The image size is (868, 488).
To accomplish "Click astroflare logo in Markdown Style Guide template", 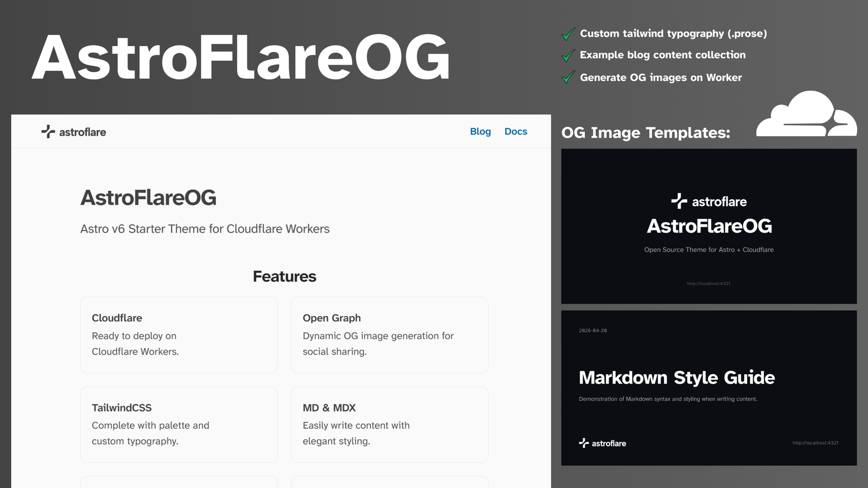I will click(x=602, y=443).
